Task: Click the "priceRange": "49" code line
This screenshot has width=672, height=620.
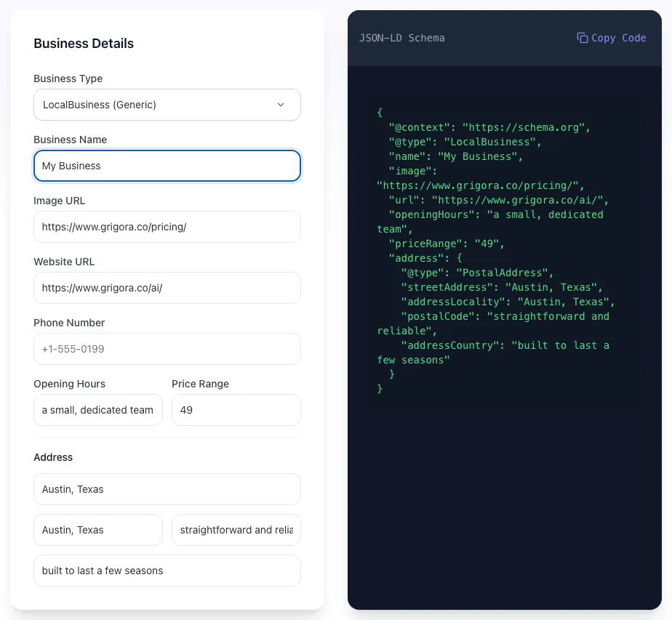Action: pos(447,244)
